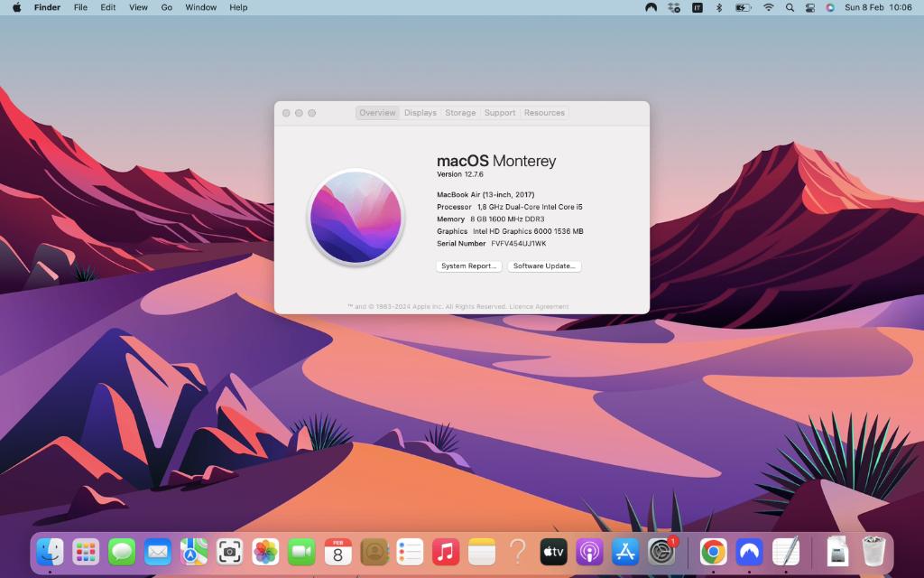Open Spotlight search from the menu bar
The height and width of the screenshot is (578, 924).
click(x=789, y=7)
